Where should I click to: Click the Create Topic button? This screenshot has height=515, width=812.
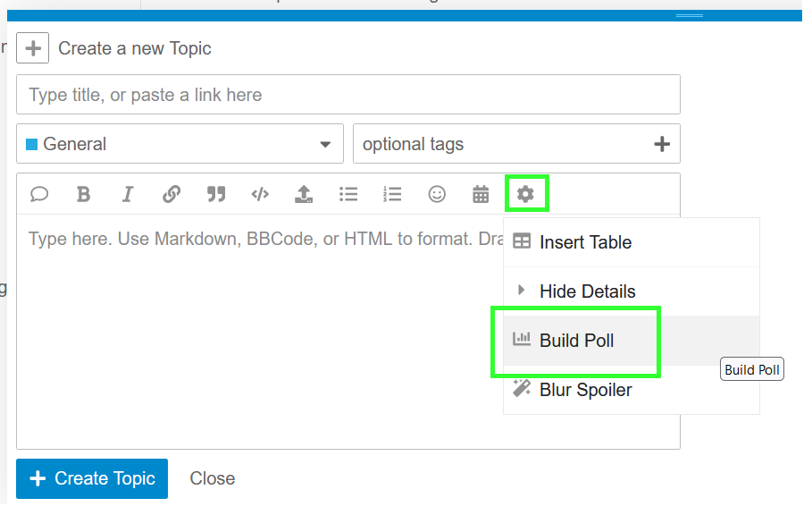92,478
